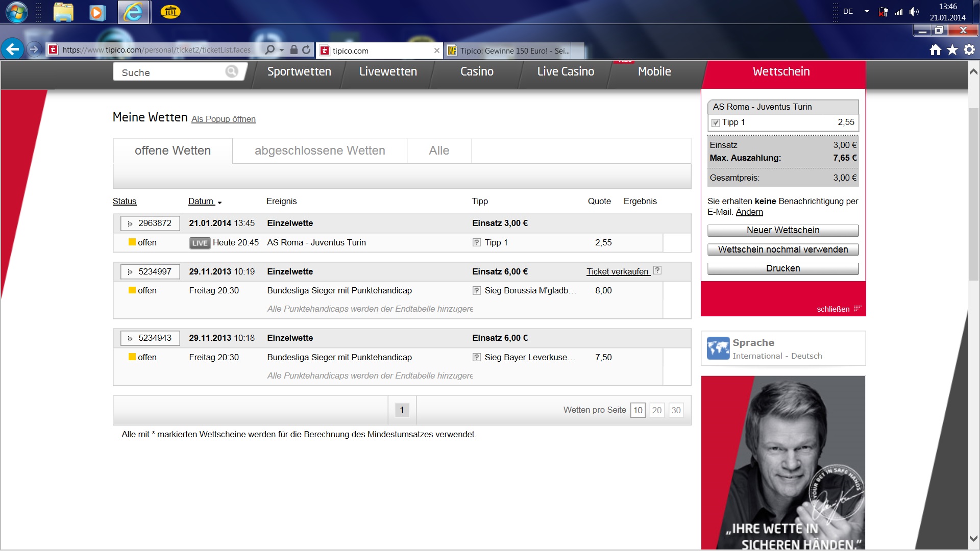Open the Sprache International - Deutsch box
The height and width of the screenshot is (551, 980).
pos(783,348)
